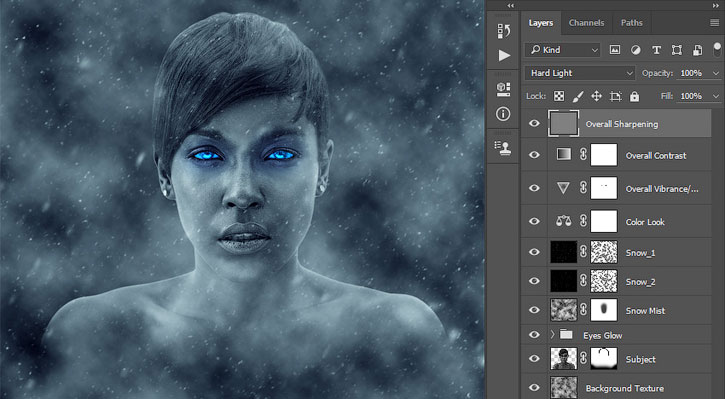Viewport: 725px width, 399px height.
Task: Click Overall Vibrance adjustment triangle icon
Action: (x=563, y=188)
